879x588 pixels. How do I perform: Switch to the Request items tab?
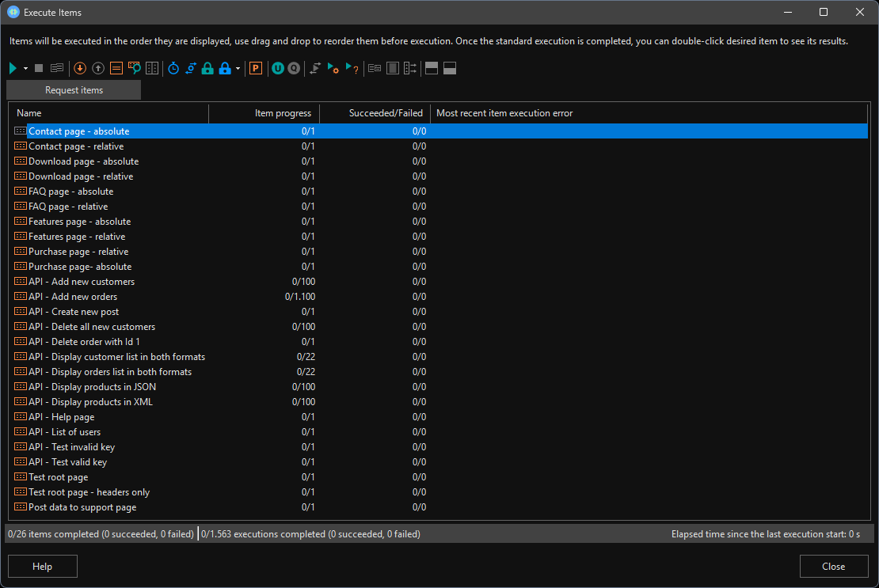[73, 90]
